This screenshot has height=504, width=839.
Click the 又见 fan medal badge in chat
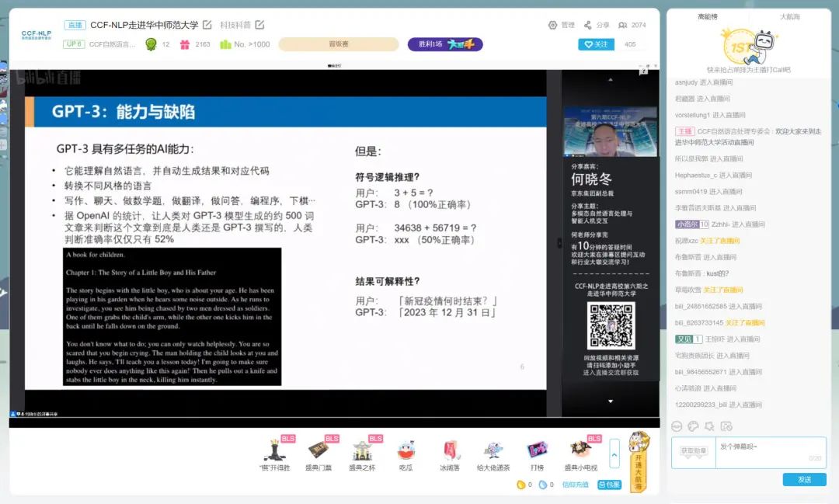click(x=688, y=339)
